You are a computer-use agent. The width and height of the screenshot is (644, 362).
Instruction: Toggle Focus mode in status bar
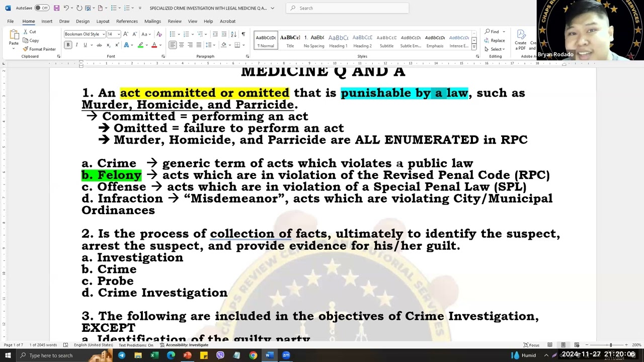click(x=531, y=345)
